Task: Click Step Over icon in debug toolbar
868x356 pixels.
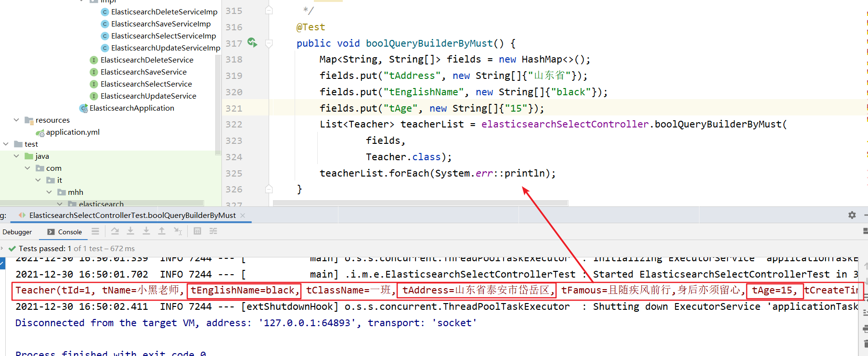Action: tap(115, 231)
